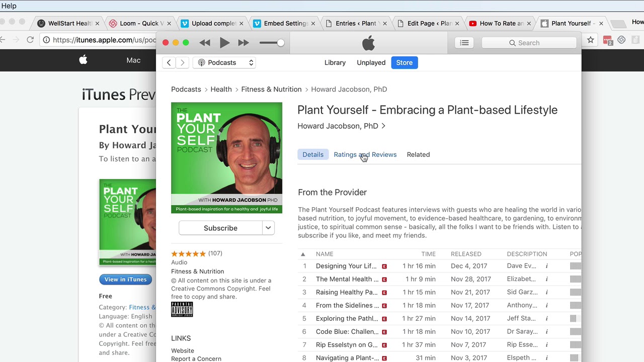Viewport: 644px width, 362px height.
Task: Switch to the Library tab
Action: point(335,62)
